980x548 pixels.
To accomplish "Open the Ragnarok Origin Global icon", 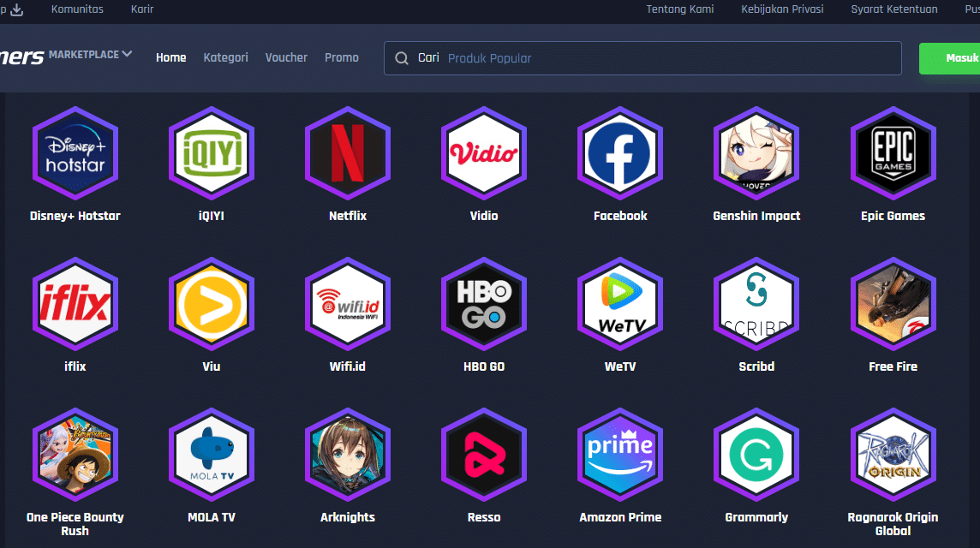I will pyautogui.click(x=893, y=455).
